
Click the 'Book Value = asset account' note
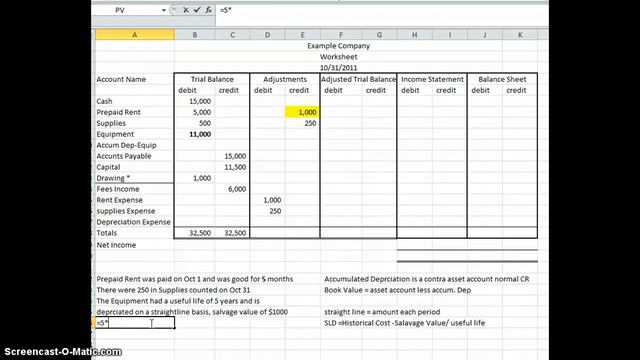tap(398, 290)
